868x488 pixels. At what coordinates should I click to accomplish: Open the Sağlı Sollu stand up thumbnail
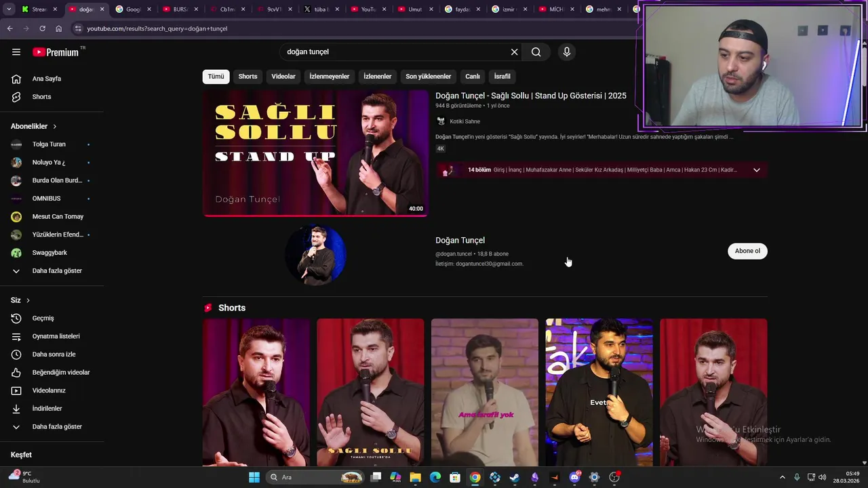point(315,153)
